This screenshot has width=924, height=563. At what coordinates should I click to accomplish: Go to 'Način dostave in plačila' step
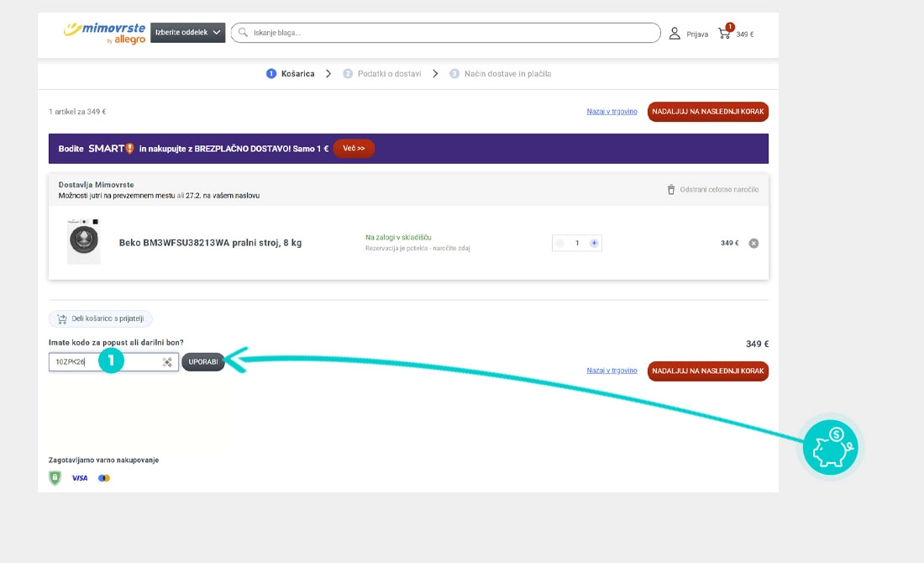tap(501, 74)
